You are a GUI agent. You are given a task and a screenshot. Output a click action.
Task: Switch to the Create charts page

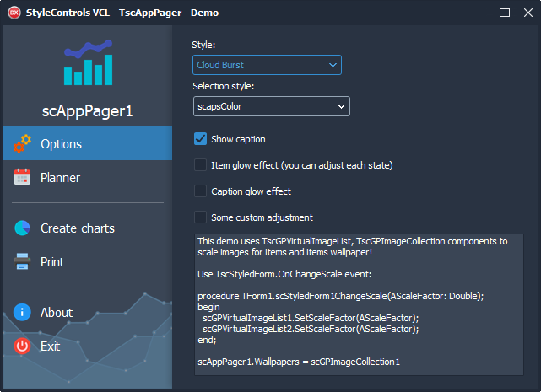coord(88,228)
